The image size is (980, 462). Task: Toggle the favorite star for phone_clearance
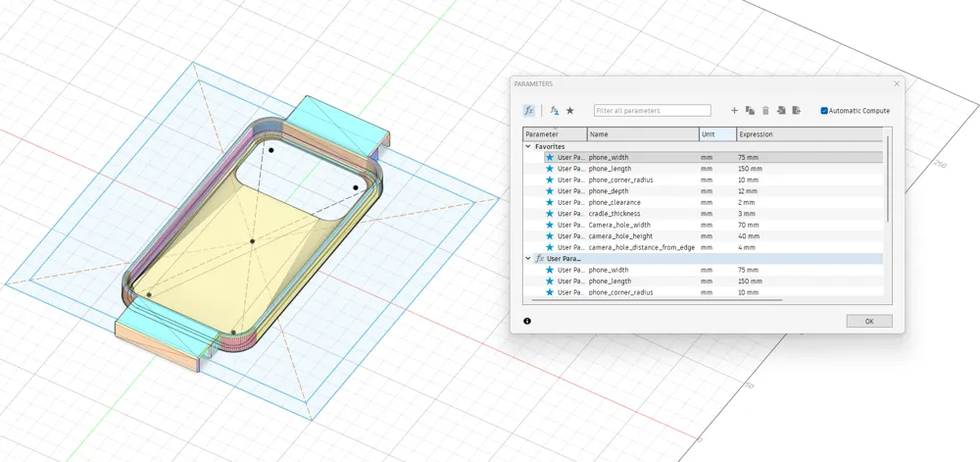tap(550, 203)
